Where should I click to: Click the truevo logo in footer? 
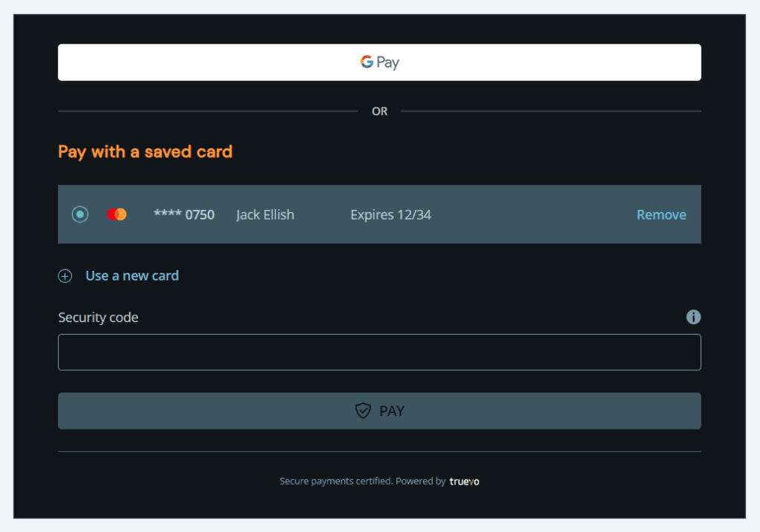click(x=465, y=481)
